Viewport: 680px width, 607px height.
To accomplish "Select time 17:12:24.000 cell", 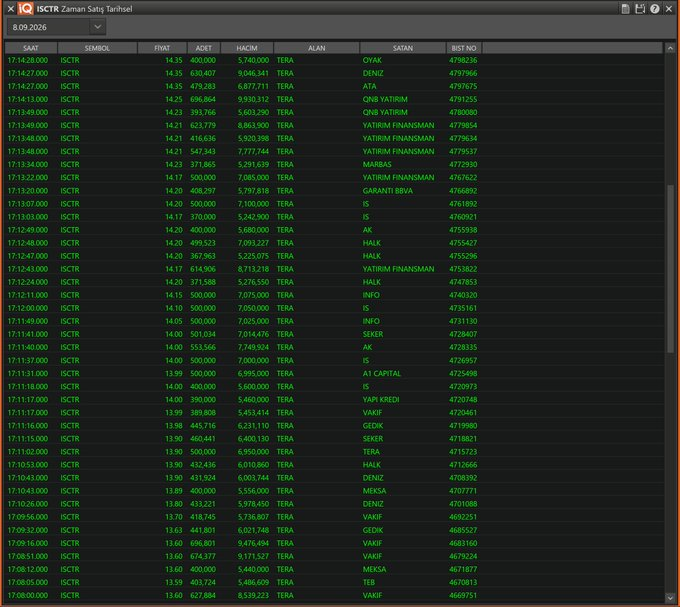I will 28,282.
